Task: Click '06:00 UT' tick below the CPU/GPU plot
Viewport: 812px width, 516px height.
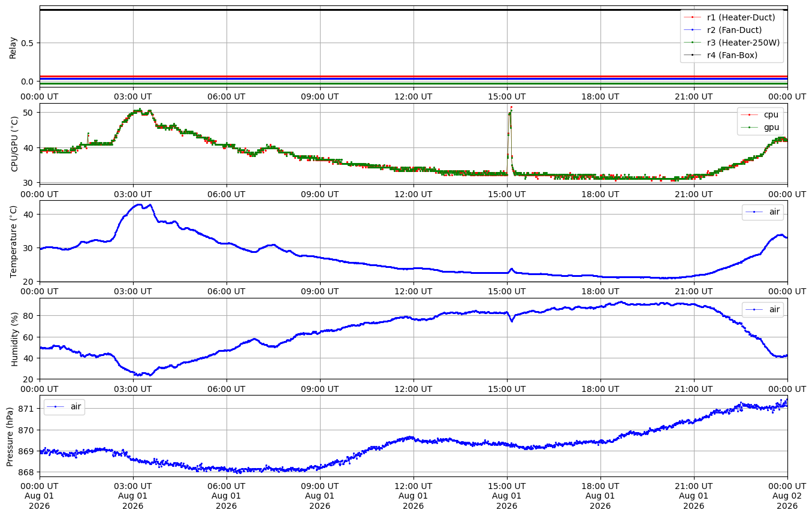Action: [x=227, y=194]
